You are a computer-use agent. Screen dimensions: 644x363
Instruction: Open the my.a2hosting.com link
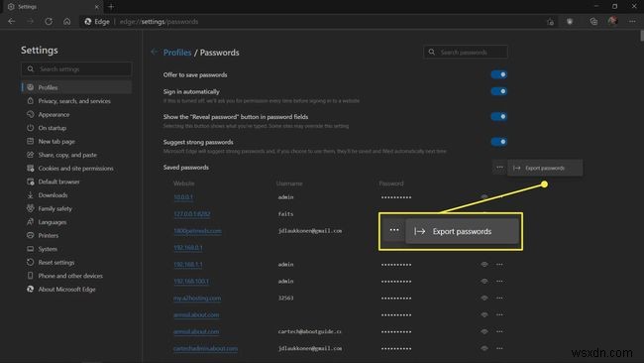pyautogui.click(x=197, y=299)
